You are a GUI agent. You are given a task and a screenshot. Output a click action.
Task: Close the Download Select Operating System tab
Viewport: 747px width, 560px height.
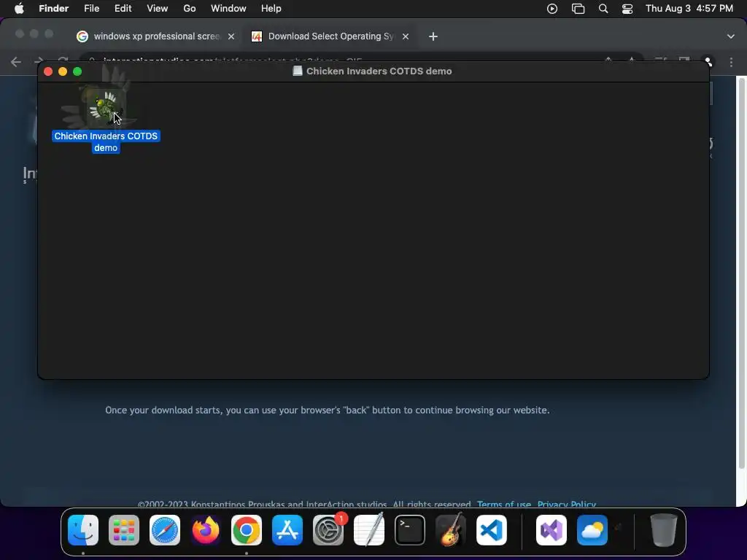[406, 36]
